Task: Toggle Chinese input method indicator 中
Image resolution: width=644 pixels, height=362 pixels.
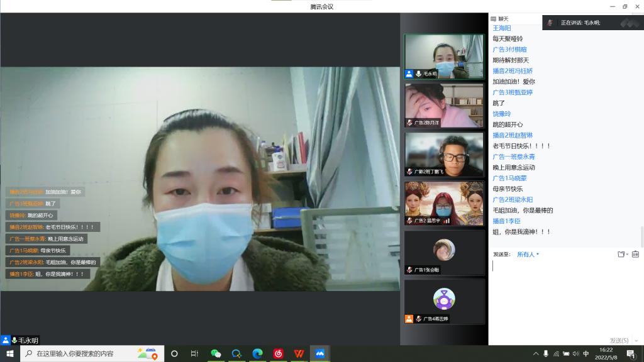Action: point(586,354)
